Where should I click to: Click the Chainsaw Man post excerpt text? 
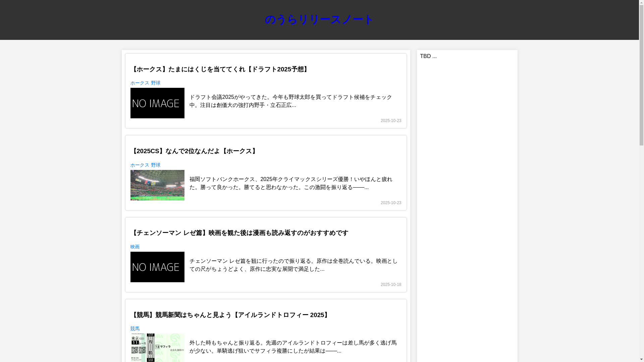(293, 265)
